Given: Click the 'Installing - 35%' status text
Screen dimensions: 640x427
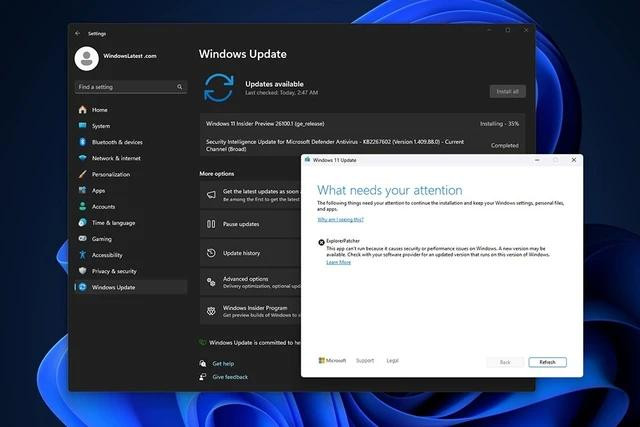Looking at the screenshot, I should pos(499,124).
